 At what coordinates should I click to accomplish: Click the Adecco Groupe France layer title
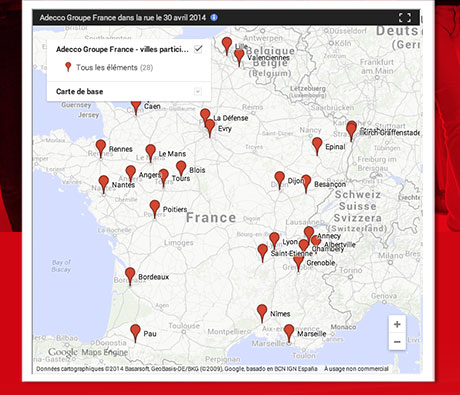(122, 49)
